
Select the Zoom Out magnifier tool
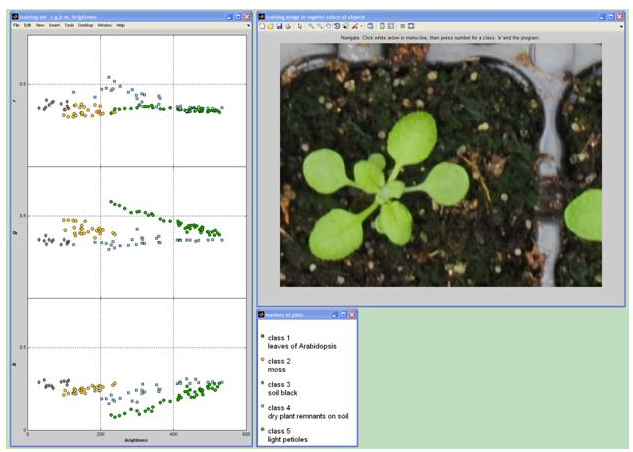[x=320, y=26]
